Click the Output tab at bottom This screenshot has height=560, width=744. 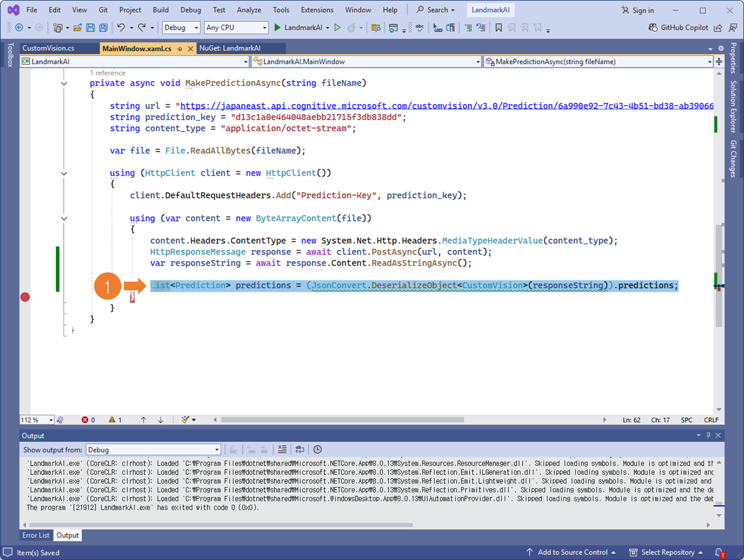click(x=68, y=536)
